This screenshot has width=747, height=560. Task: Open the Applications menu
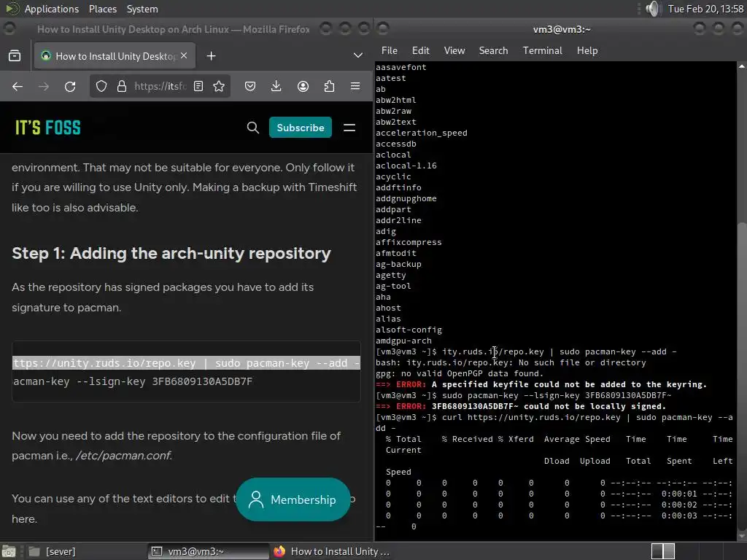[x=52, y=9]
